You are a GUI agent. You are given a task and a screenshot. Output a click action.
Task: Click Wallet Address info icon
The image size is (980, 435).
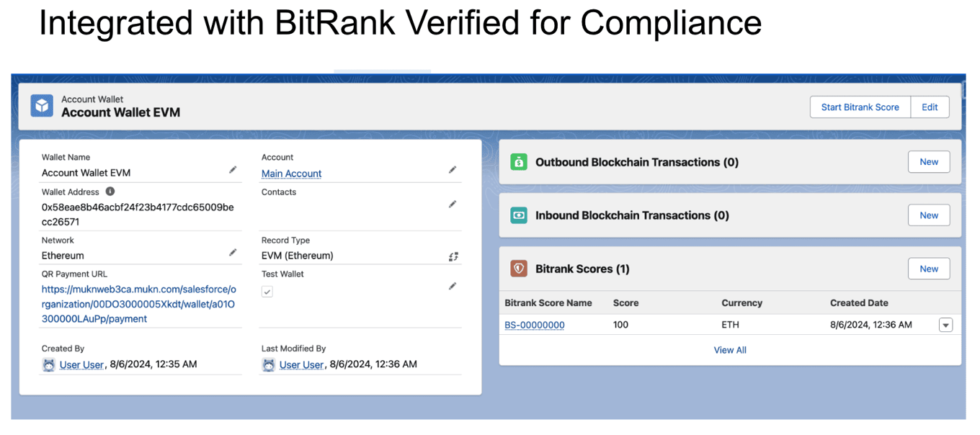pos(110,192)
